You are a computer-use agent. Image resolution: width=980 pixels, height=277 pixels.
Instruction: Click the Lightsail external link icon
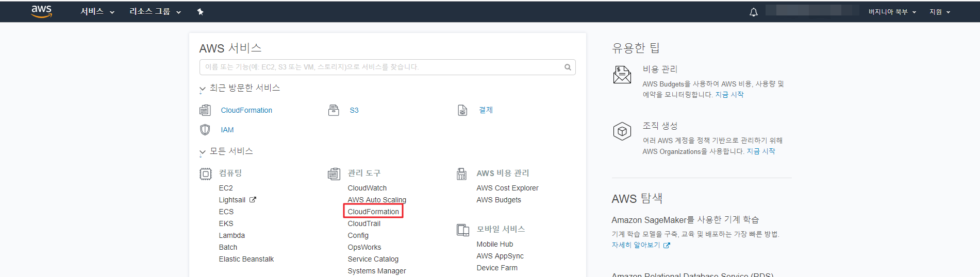253,200
